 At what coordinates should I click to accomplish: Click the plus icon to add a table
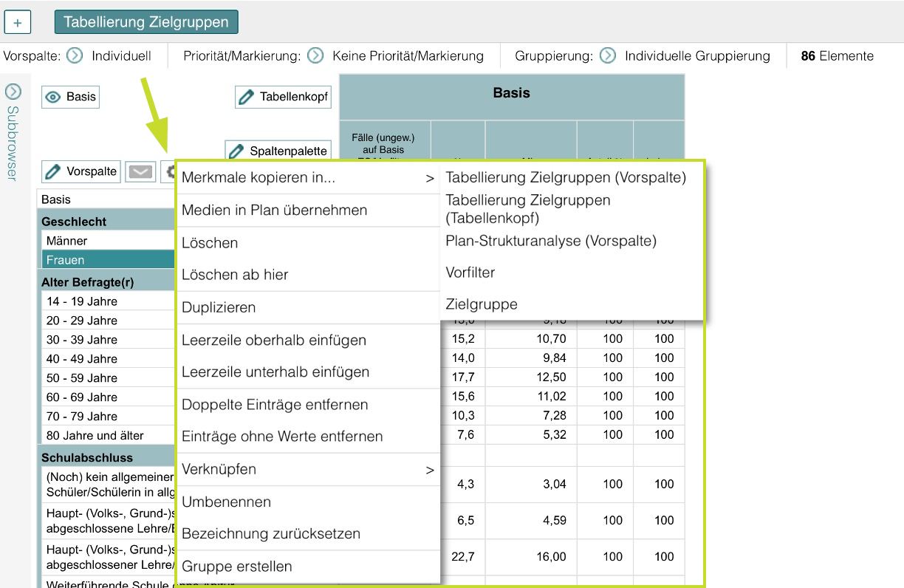[17, 21]
